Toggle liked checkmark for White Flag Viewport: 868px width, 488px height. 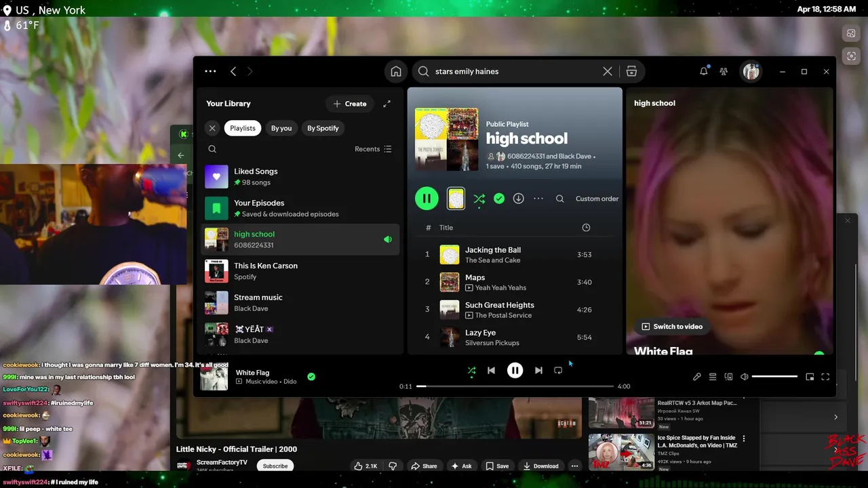(x=311, y=377)
